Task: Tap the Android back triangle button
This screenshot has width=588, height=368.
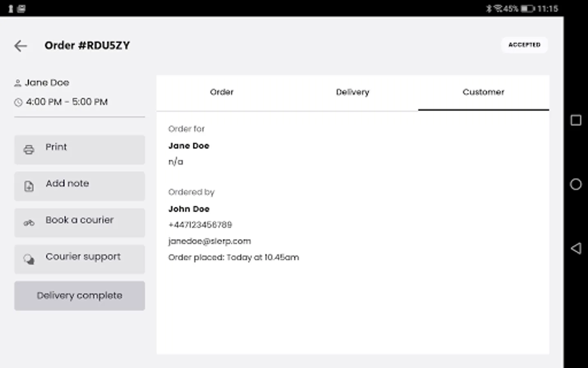Action: pos(576,248)
